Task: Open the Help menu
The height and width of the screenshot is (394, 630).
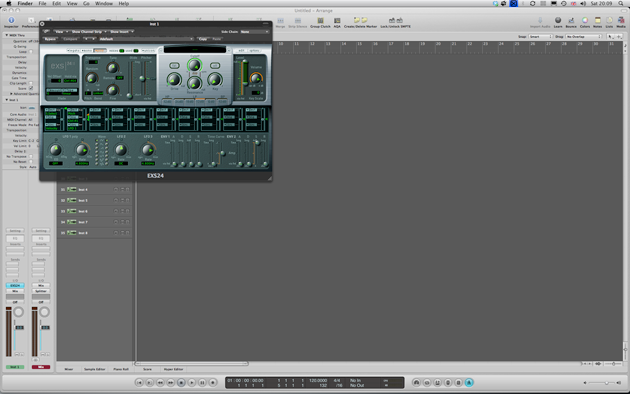Action: click(x=124, y=4)
